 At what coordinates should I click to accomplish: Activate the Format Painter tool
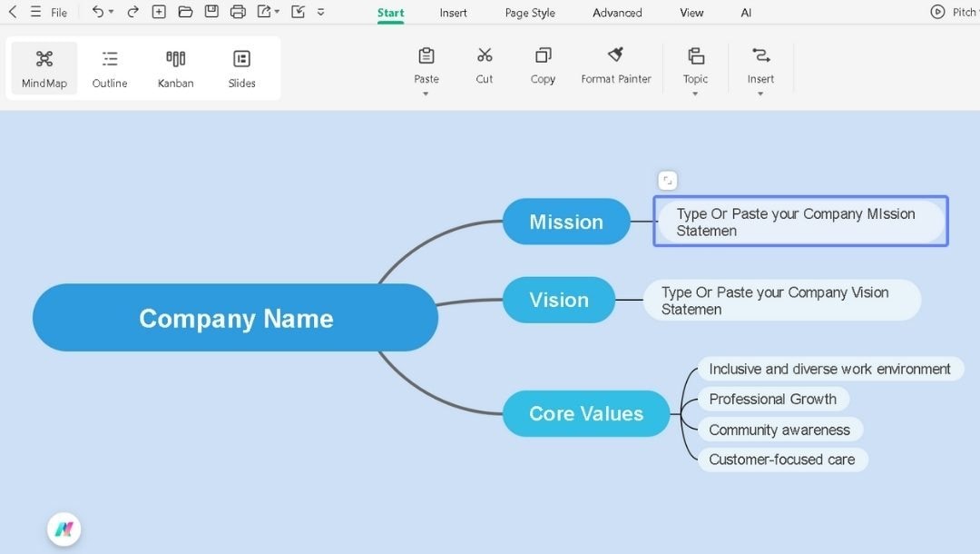(615, 65)
